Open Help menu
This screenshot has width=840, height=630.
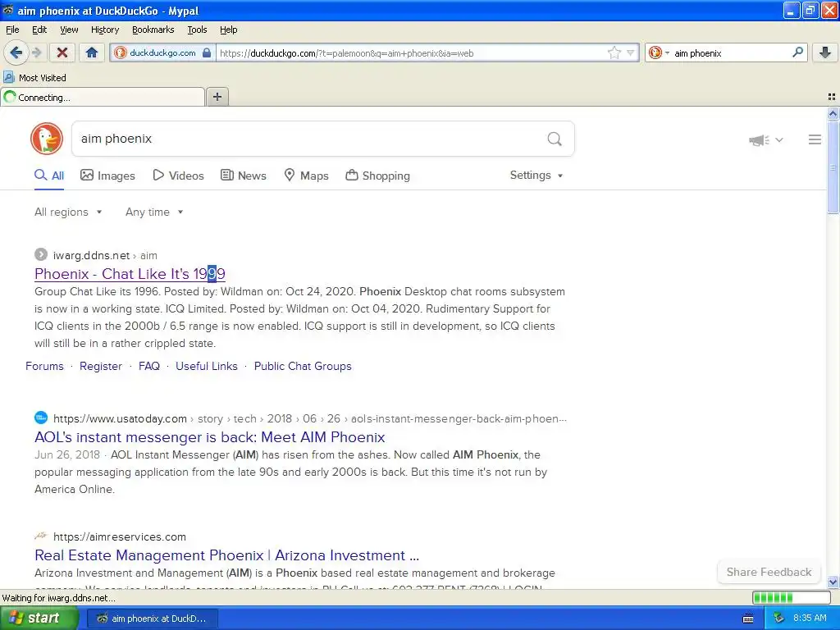tap(228, 30)
